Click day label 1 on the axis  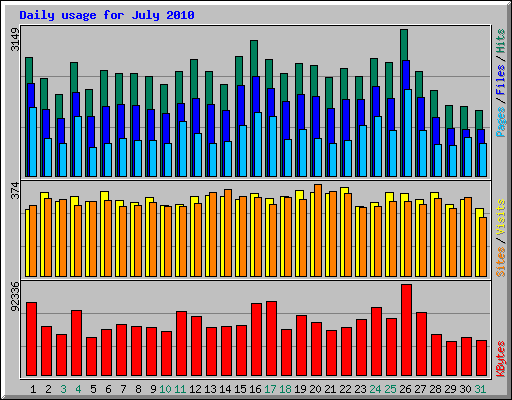click(33, 389)
